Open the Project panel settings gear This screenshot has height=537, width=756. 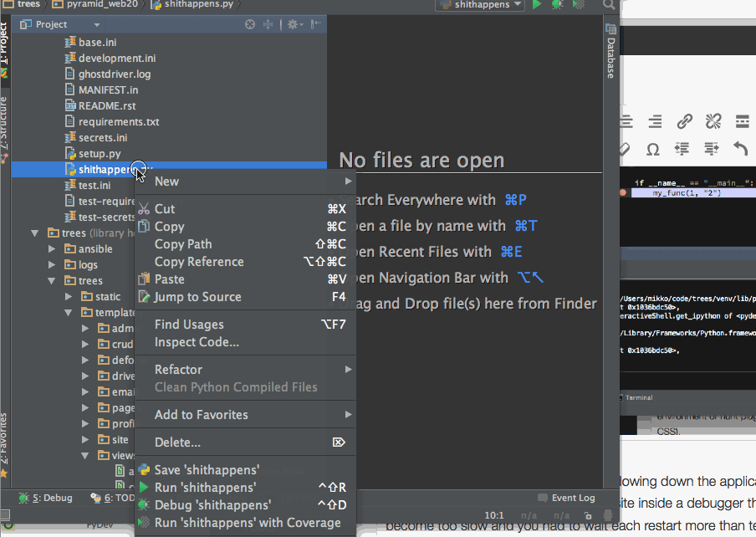[x=294, y=24]
